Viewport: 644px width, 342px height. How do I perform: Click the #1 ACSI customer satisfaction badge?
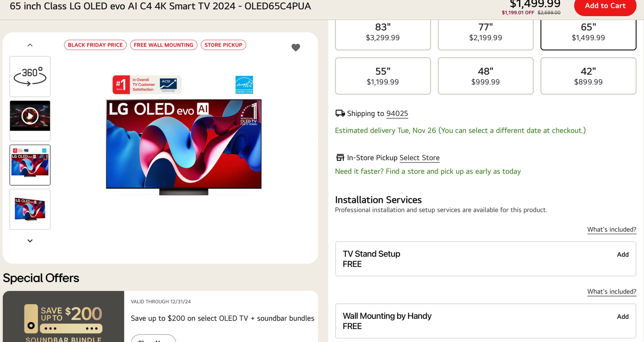pos(147,85)
